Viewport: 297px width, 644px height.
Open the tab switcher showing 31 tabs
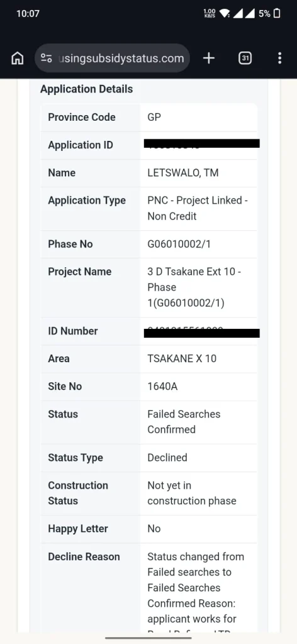pyautogui.click(x=245, y=58)
